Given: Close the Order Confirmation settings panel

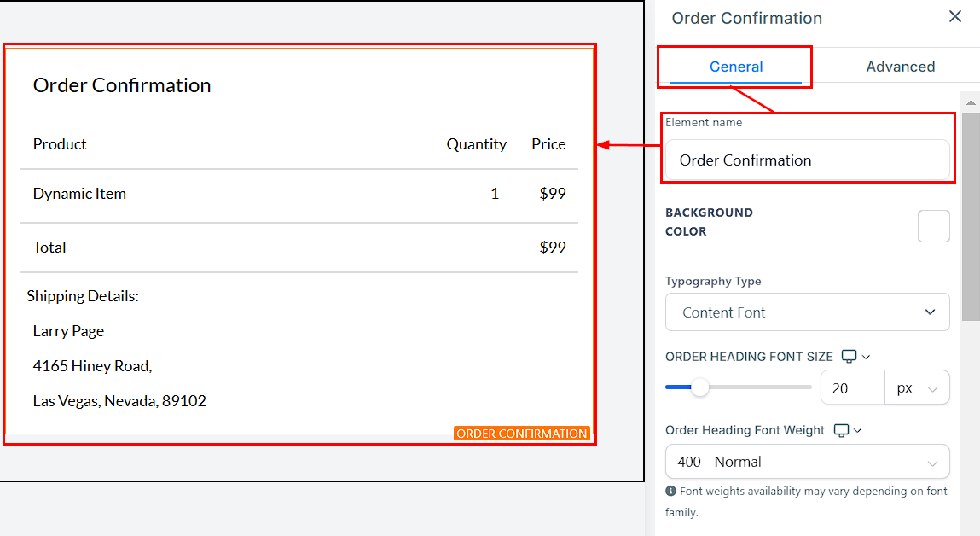Looking at the screenshot, I should (955, 17).
